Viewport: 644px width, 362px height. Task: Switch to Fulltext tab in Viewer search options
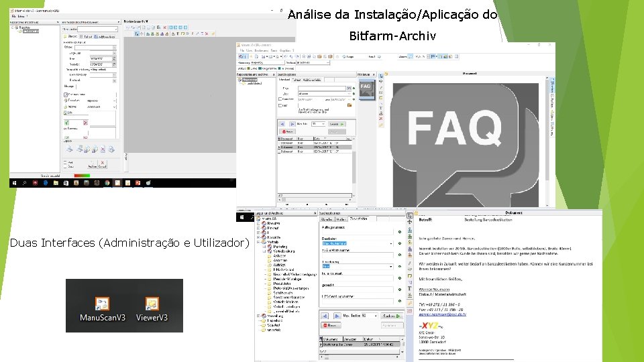[297, 80]
